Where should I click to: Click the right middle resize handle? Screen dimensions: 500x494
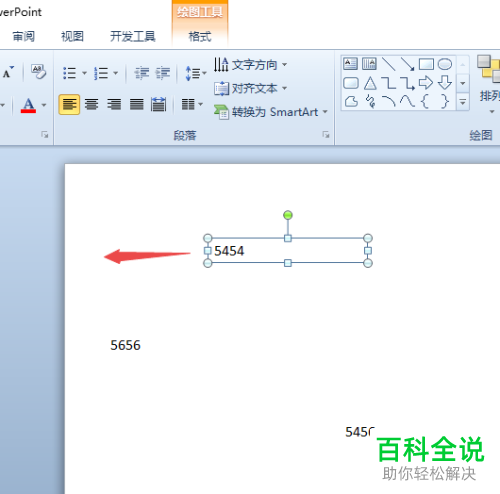pos(368,251)
